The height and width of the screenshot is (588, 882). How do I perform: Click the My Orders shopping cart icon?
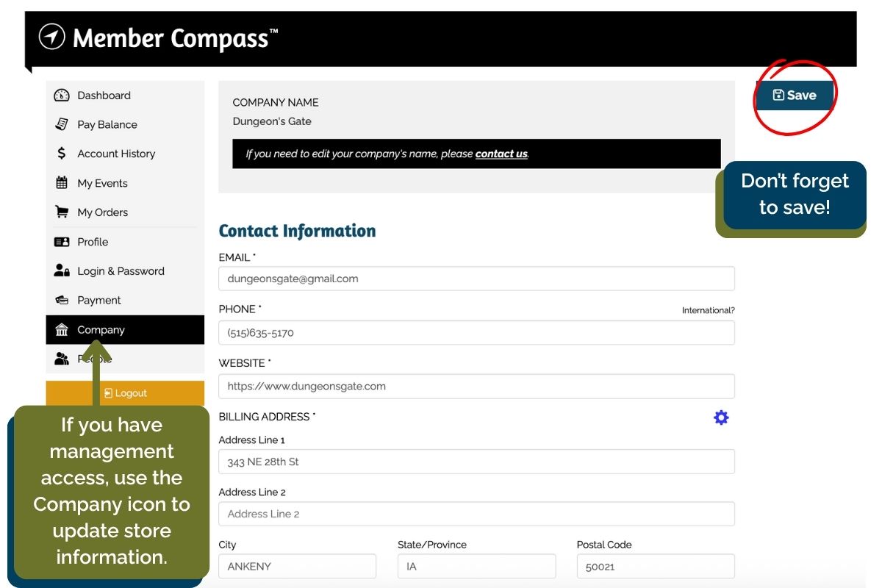tap(62, 212)
